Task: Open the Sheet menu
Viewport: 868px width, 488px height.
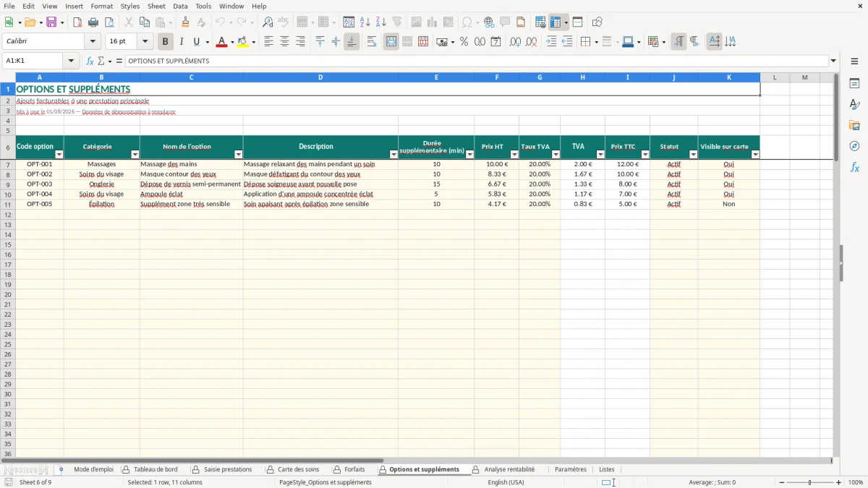Action: pyautogui.click(x=156, y=6)
